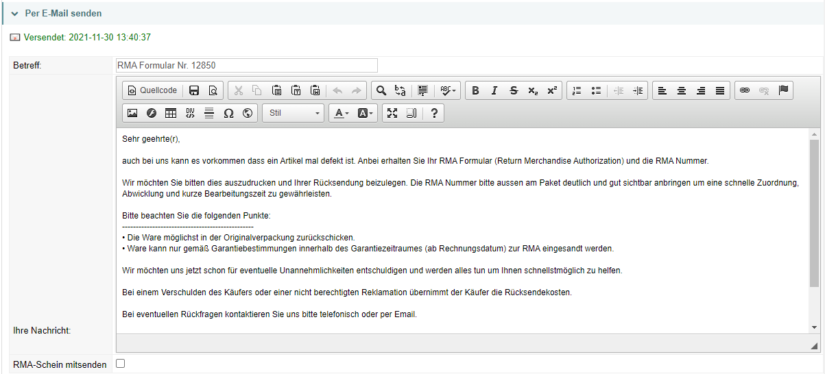Justify the text block
This screenshot has width=825, height=374.
[x=720, y=90]
